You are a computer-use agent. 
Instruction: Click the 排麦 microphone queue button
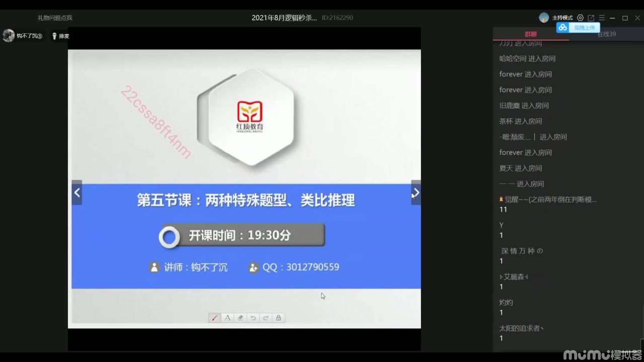[60, 36]
